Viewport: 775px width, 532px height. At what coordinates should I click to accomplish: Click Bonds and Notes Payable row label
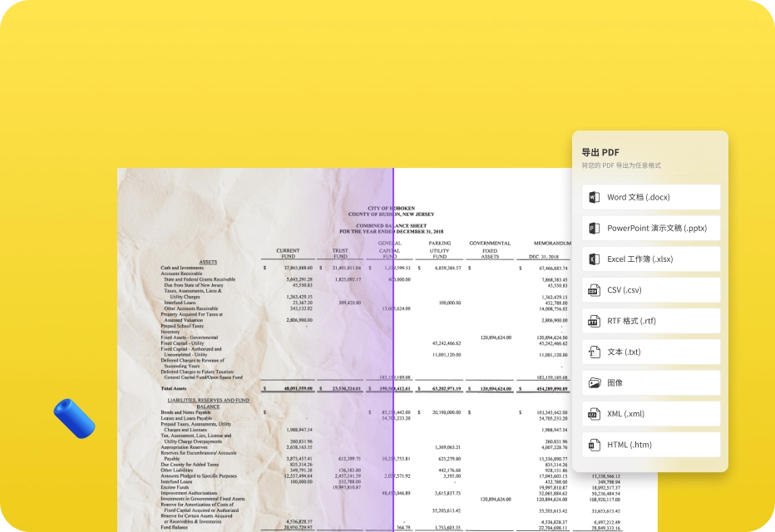coord(185,412)
